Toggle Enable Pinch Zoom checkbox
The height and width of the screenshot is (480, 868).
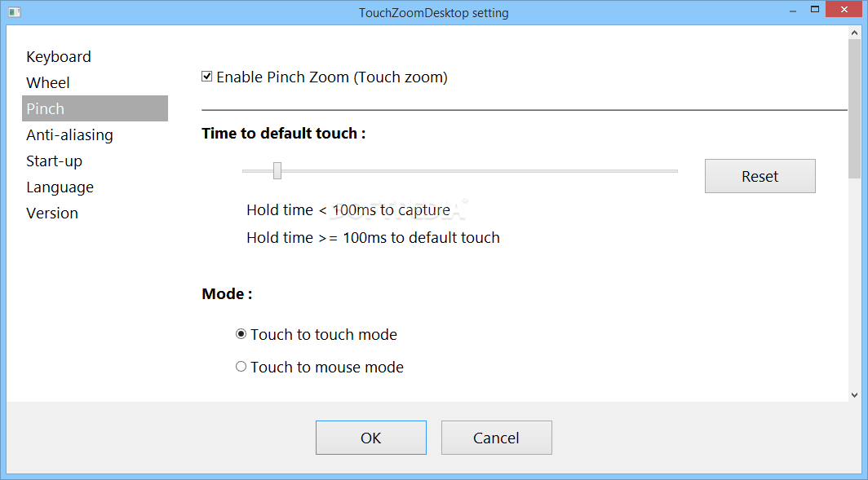[x=207, y=77]
